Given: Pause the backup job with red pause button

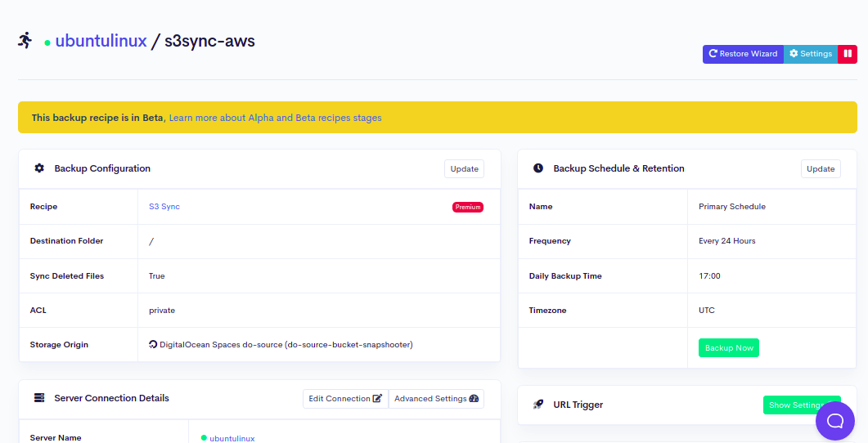Looking at the screenshot, I should click(x=848, y=54).
